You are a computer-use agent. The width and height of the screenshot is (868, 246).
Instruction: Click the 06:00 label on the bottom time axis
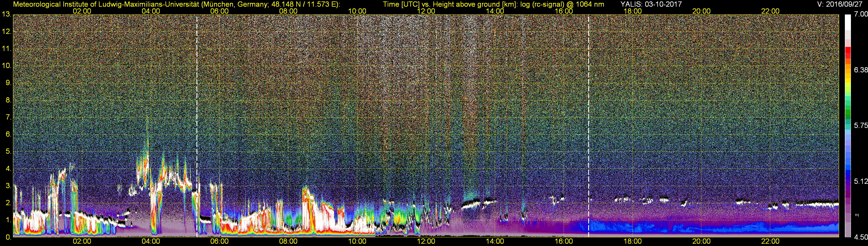tap(219, 241)
